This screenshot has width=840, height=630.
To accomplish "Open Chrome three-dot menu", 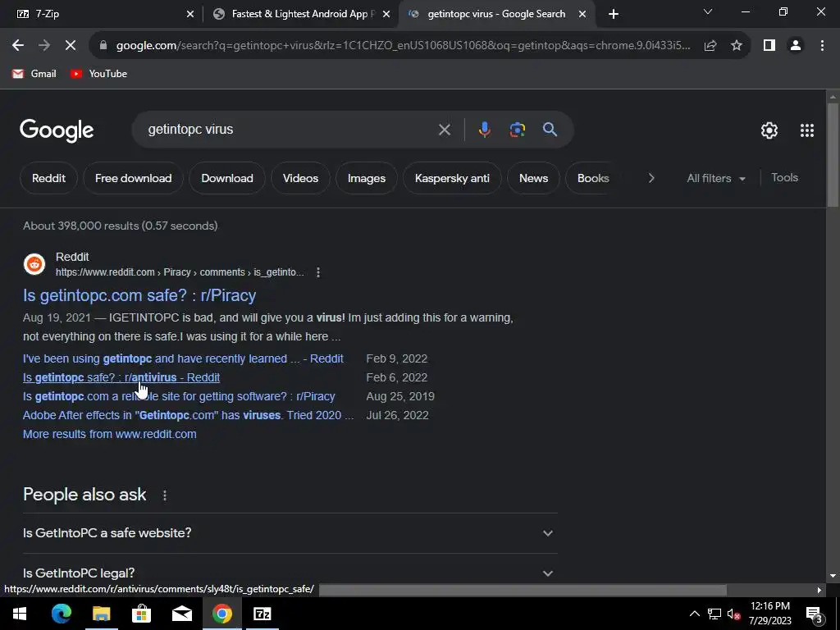I will [x=822, y=46].
